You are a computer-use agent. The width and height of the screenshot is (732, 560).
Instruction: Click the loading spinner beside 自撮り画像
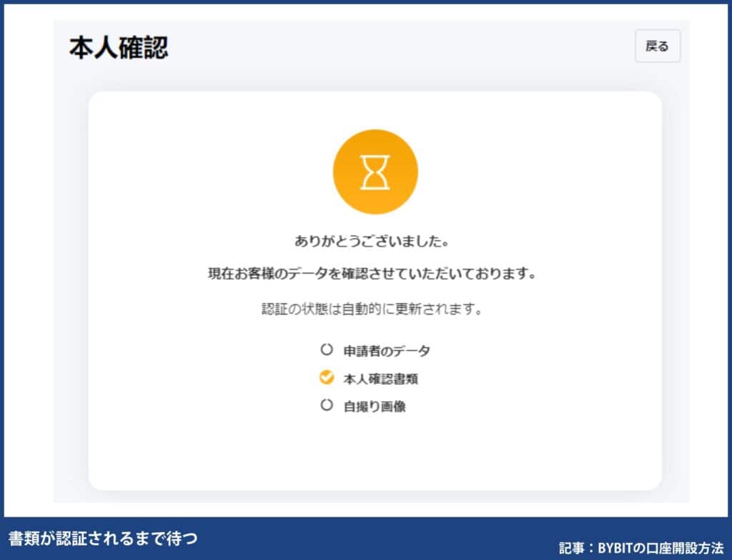[327, 405]
